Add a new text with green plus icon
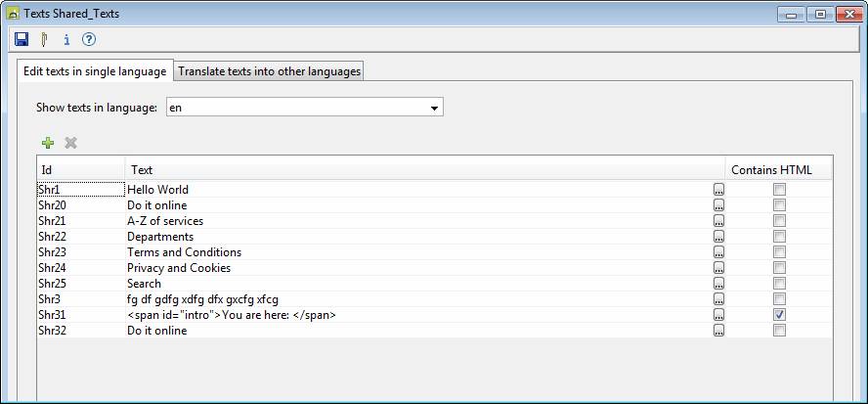This screenshot has height=404, width=868. (48, 143)
